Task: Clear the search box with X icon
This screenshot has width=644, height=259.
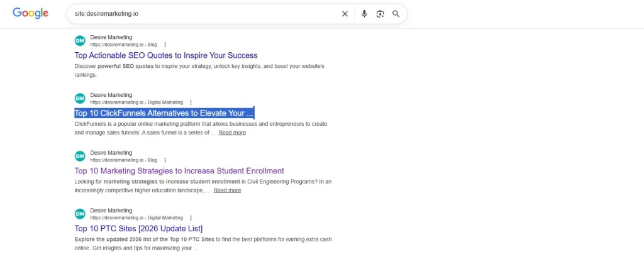Action: click(345, 14)
